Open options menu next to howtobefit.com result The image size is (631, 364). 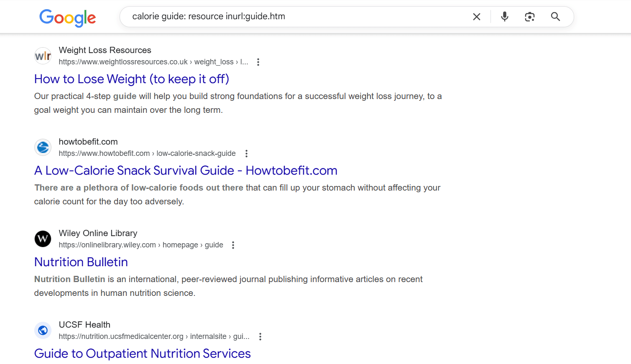pyautogui.click(x=246, y=153)
